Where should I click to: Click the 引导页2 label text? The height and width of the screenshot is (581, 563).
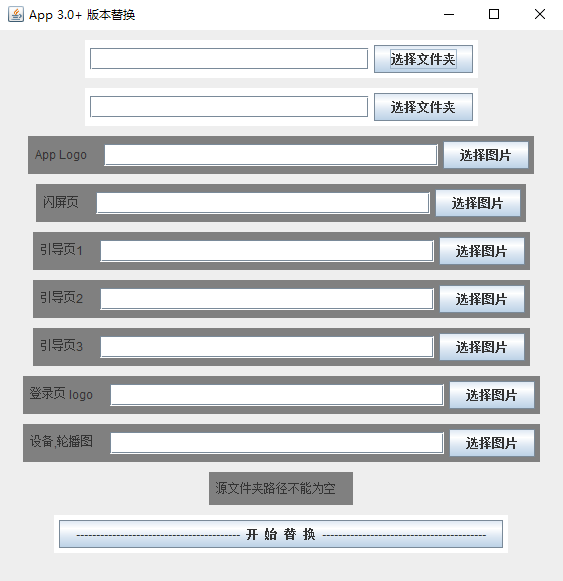coord(61,298)
